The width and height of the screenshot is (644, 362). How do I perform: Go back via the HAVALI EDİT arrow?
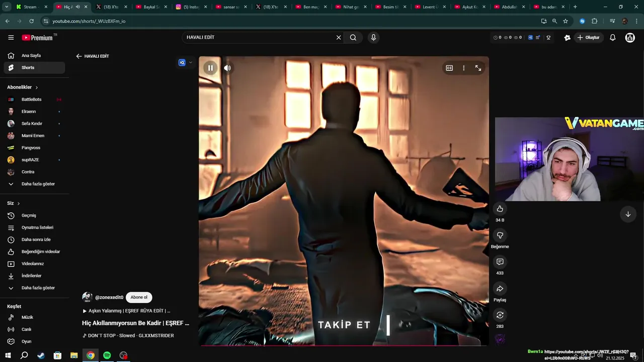click(x=78, y=56)
